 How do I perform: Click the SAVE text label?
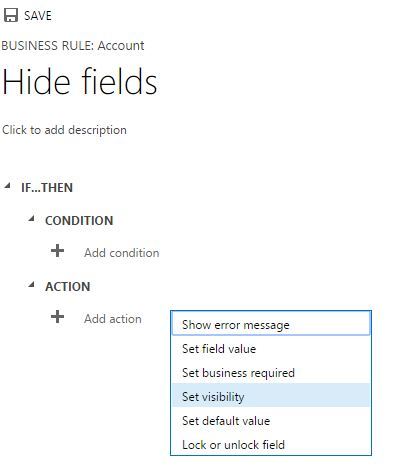[x=38, y=16]
